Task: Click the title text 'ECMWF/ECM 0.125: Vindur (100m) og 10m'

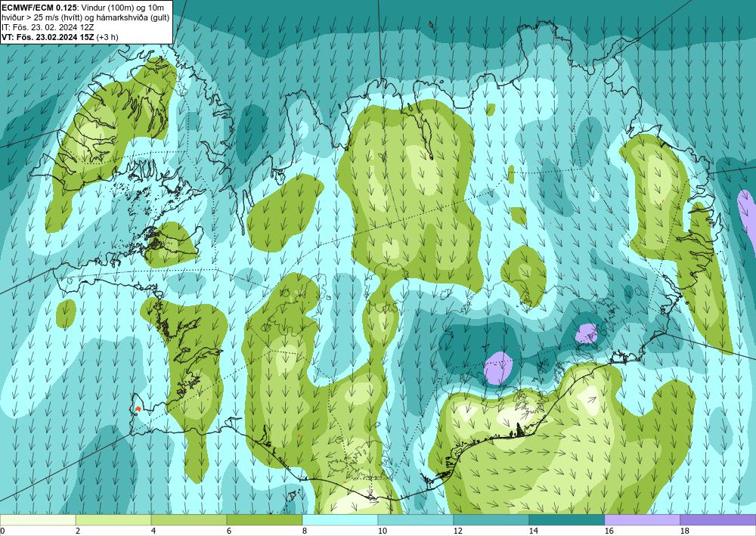Action: click(x=83, y=7)
